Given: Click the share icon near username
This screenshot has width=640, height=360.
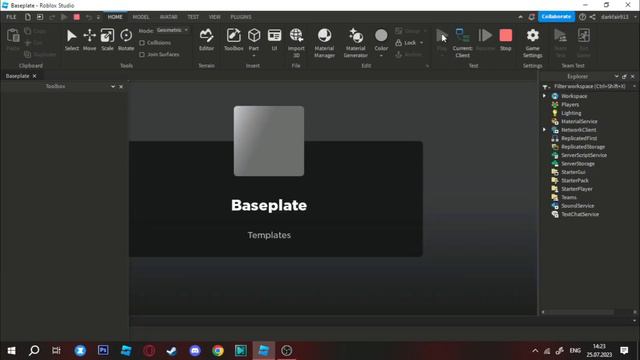Looking at the screenshot, I should click(x=593, y=17).
